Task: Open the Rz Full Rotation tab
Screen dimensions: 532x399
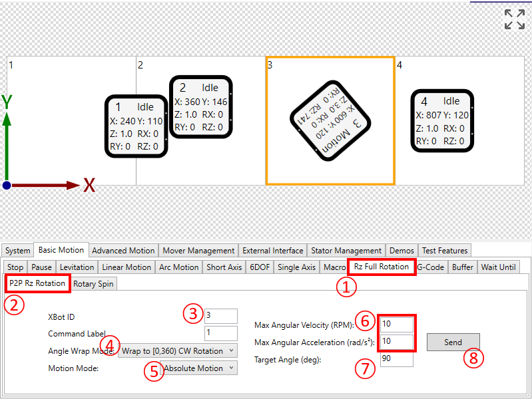Action: 381,267
